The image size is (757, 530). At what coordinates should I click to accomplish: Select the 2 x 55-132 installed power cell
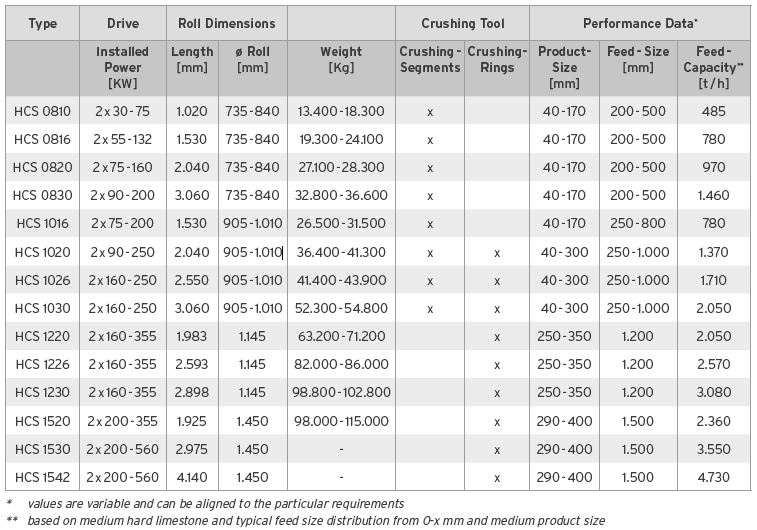tap(123, 139)
